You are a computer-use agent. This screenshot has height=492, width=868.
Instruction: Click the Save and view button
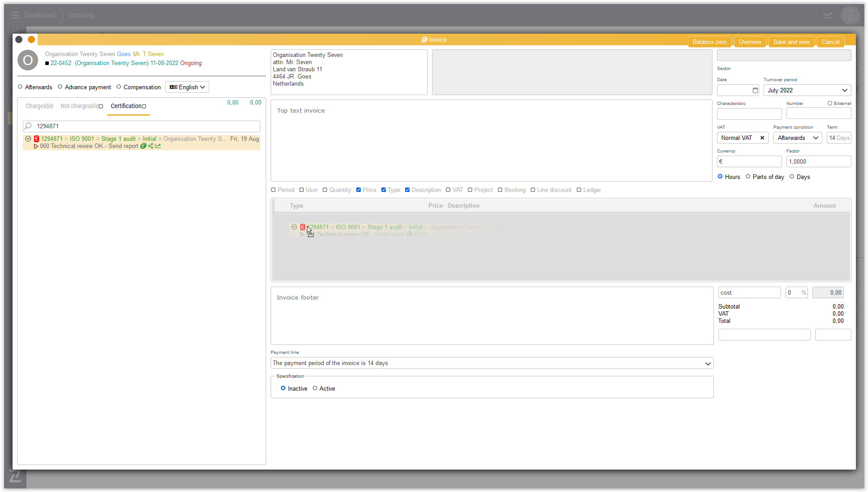pos(791,42)
